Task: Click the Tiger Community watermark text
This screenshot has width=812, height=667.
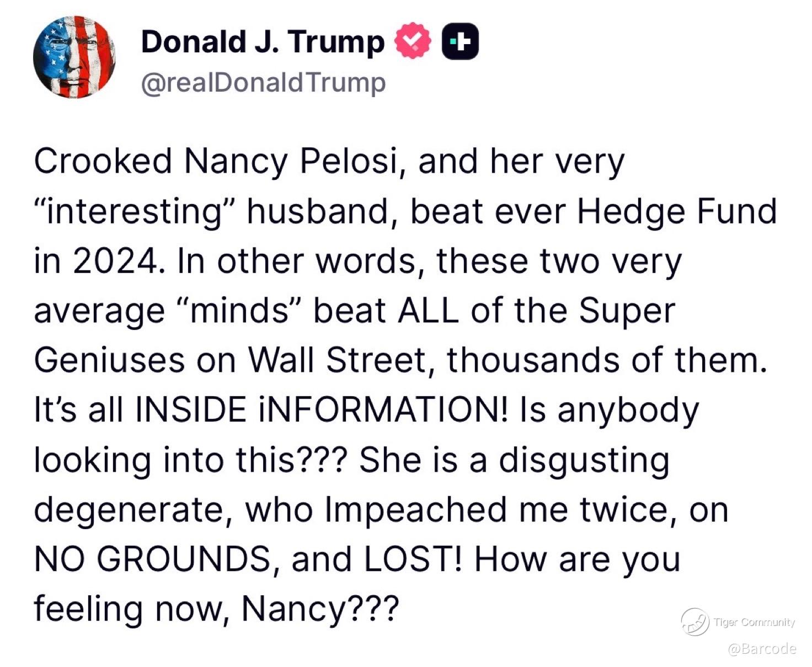Action: pos(754,622)
